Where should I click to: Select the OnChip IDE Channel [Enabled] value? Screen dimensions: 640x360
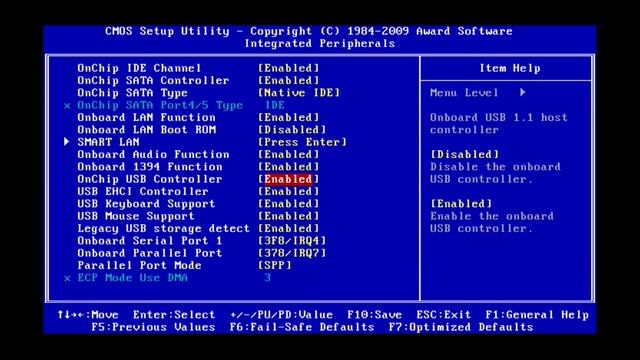pos(288,68)
